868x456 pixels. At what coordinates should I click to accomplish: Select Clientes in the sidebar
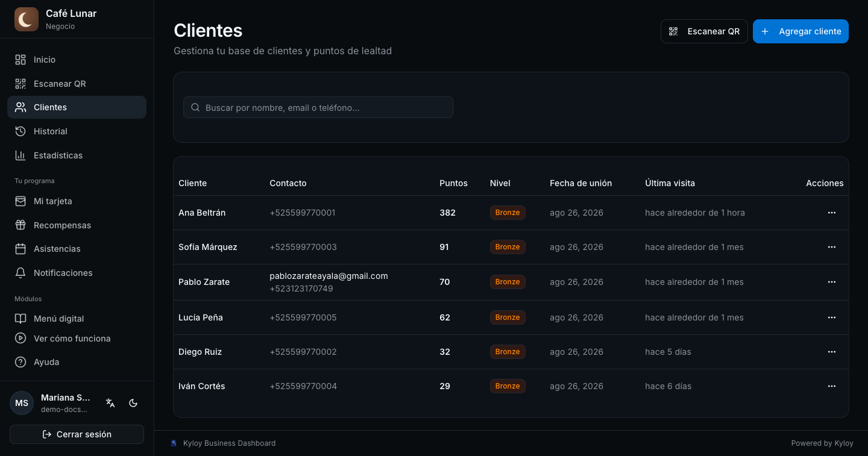click(77, 107)
